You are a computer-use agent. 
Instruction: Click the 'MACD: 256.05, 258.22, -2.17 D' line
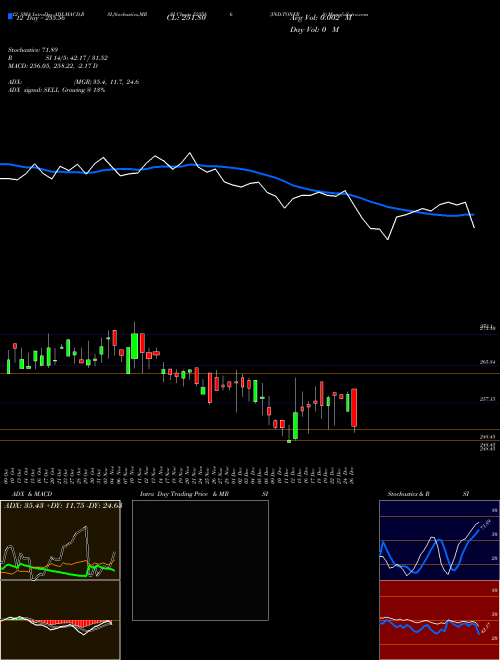53,66
